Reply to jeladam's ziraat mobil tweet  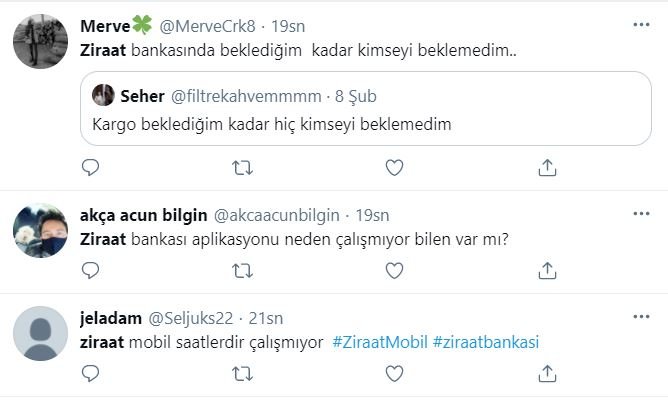(x=90, y=374)
